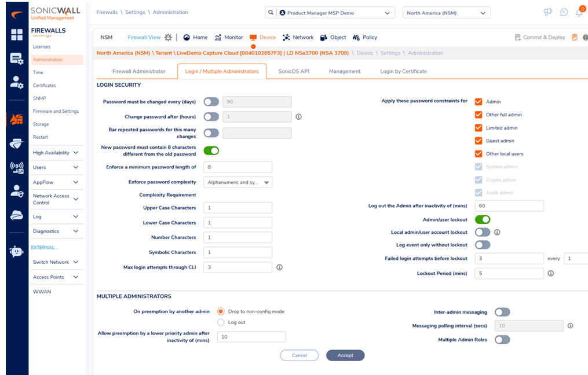Click info icon beside Local admin/user account lockout
Image resolution: width=588 pixels, height=375 pixels.
497,232
